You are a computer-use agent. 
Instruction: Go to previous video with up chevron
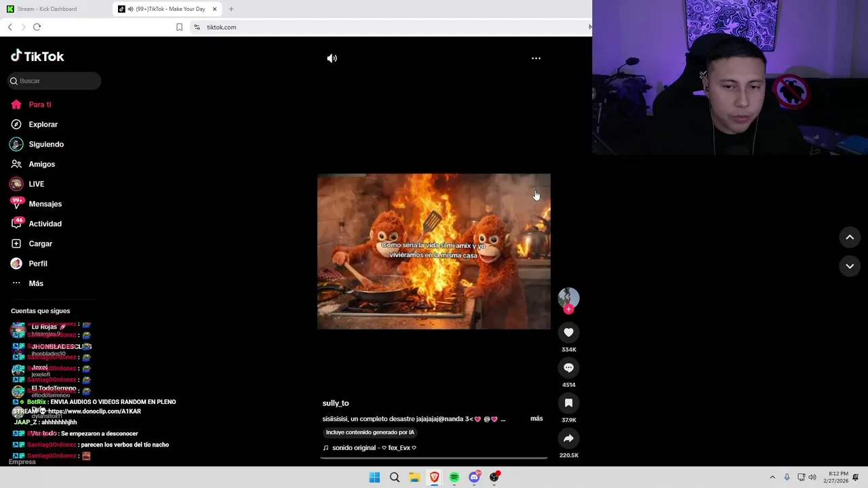849,237
